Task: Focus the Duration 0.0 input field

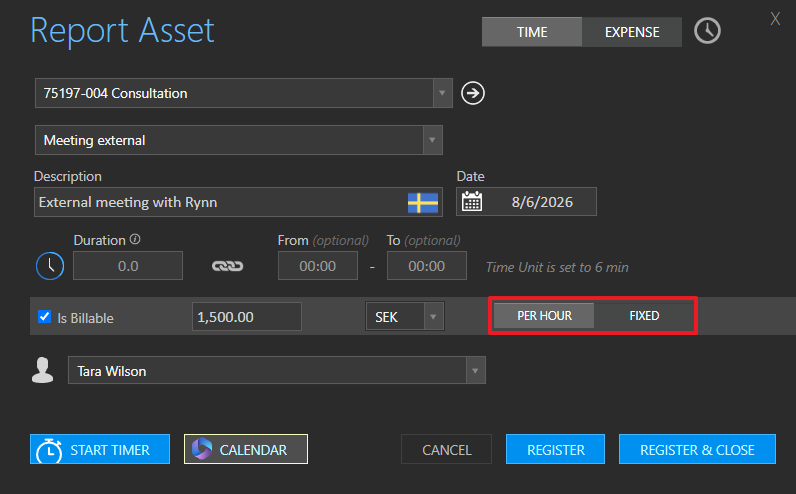Action: pyautogui.click(x=128, y=266)
